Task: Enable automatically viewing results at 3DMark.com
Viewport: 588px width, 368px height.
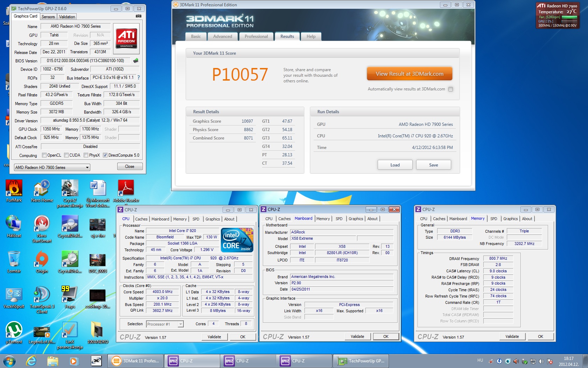Action: (451, 89)
